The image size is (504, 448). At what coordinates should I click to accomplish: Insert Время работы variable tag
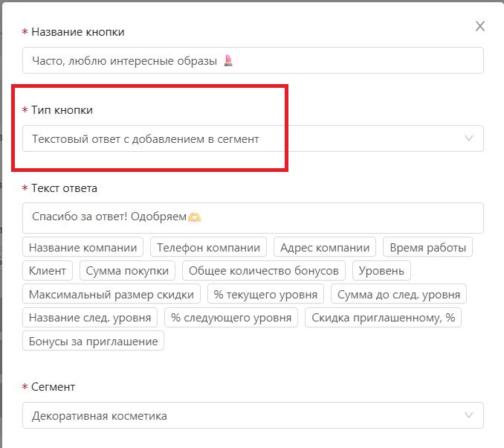tap(428, 247)
